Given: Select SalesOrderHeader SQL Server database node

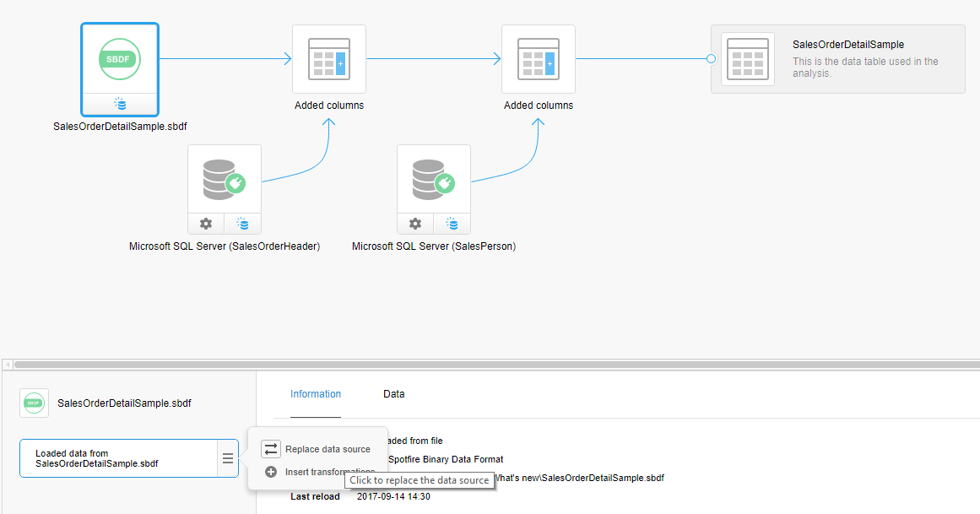Looking at the screenshot, I should pyautogui.click(x=225, y=180).
